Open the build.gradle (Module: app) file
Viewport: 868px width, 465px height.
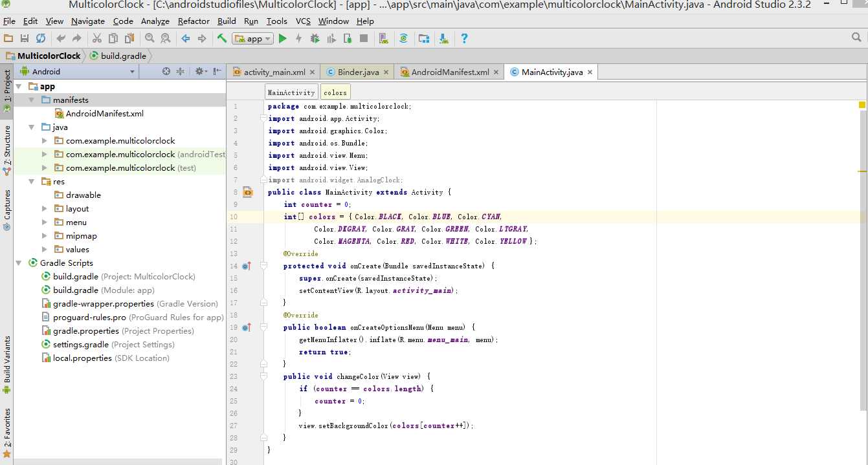coord(76,290)
